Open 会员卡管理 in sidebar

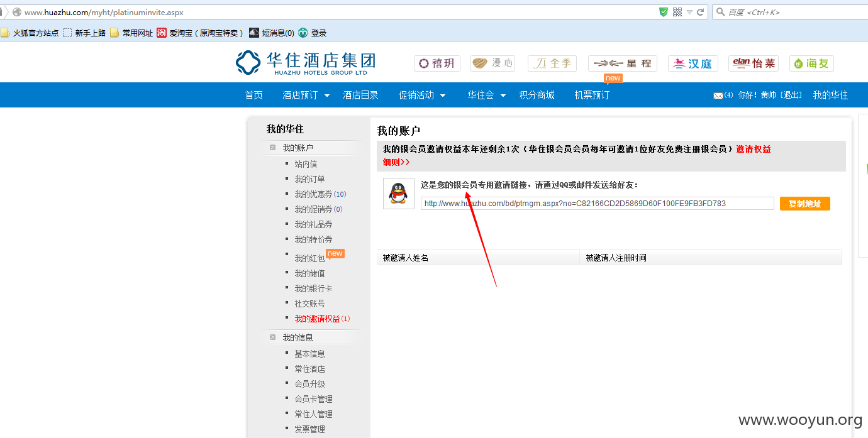pos(313,399)
